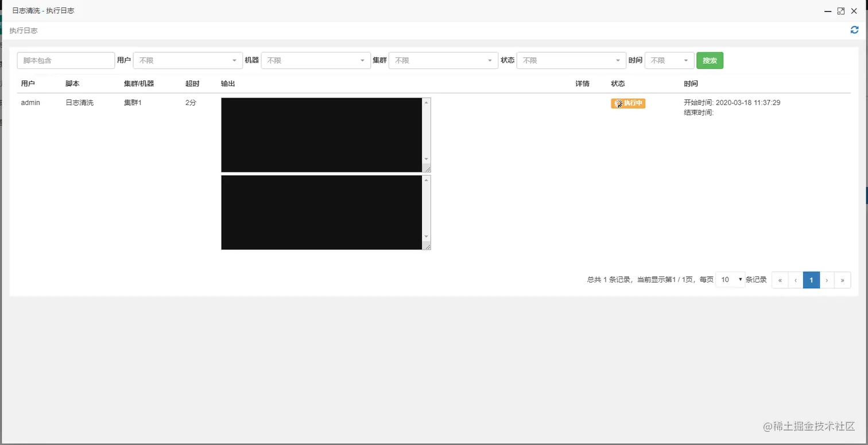The image size is (868, 445).
Task: Jump to last page with »
Action: tap(842, 280)
